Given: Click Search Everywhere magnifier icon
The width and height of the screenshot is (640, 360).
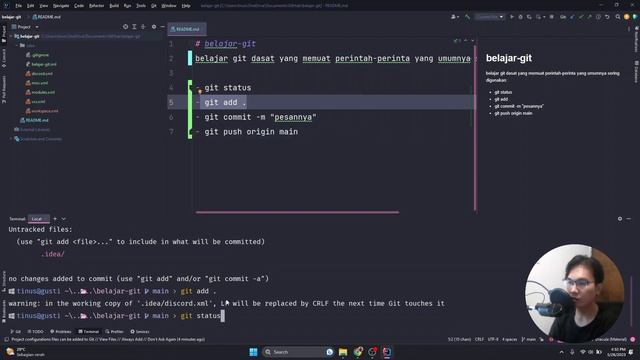Looking at the screenshot, I should (x=618, y=17).
